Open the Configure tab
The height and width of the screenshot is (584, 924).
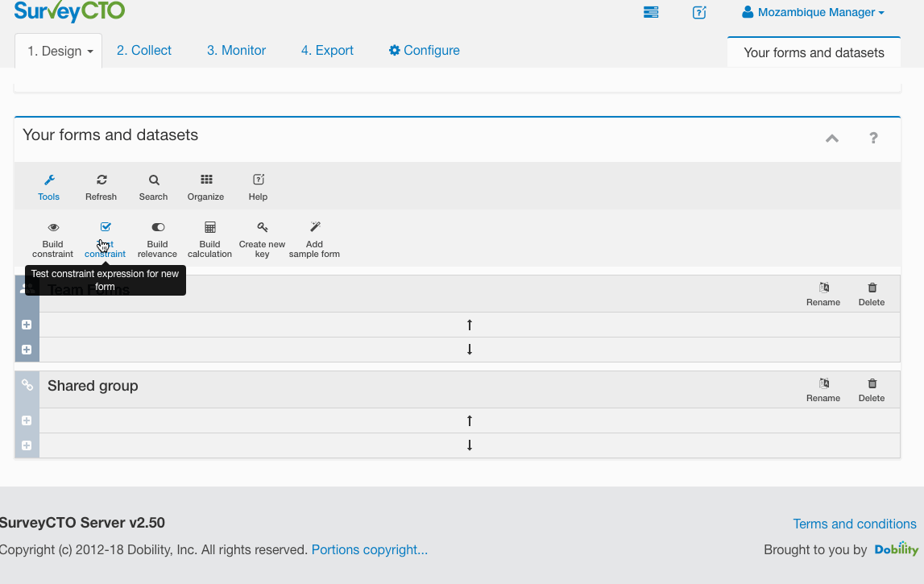[425, 50]
